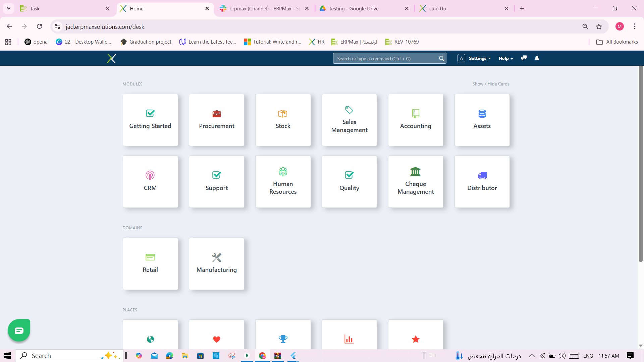Open the Human Resources module
This screenshot has width=644, height=362.
(283, 182)
